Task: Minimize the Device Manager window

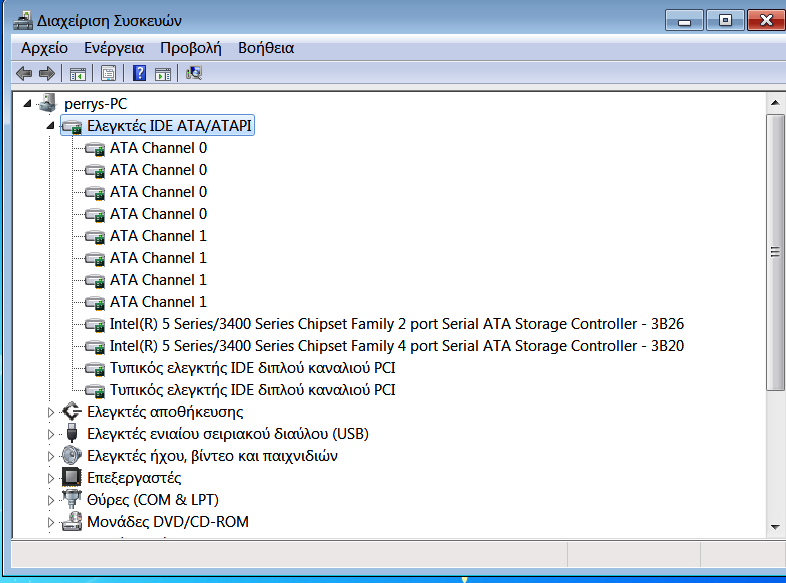Action: [x=684, y=21]
